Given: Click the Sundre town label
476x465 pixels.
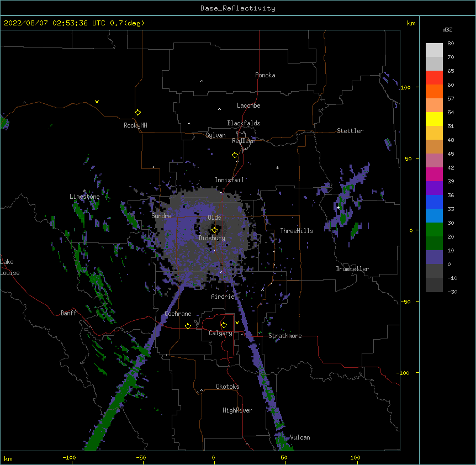Looking at the screenshot, I should click(161, 216).
